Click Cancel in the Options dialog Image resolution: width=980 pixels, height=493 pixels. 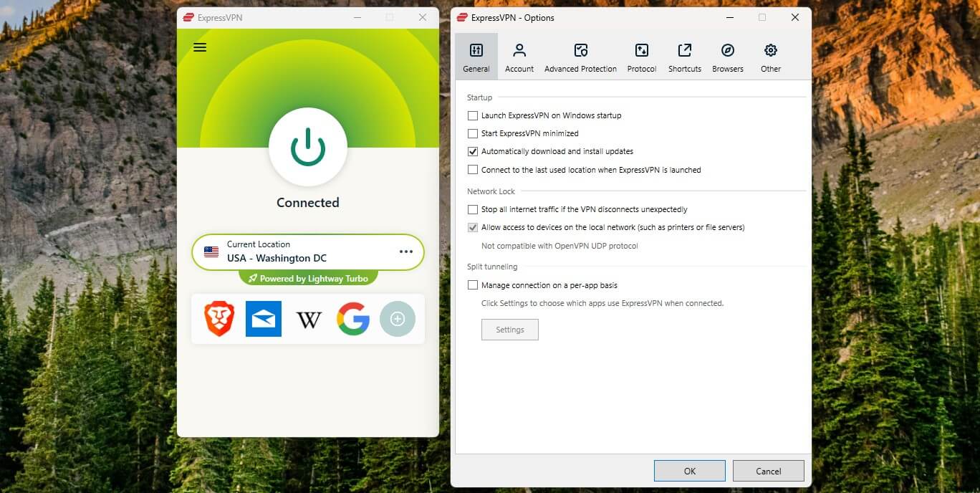769,471
